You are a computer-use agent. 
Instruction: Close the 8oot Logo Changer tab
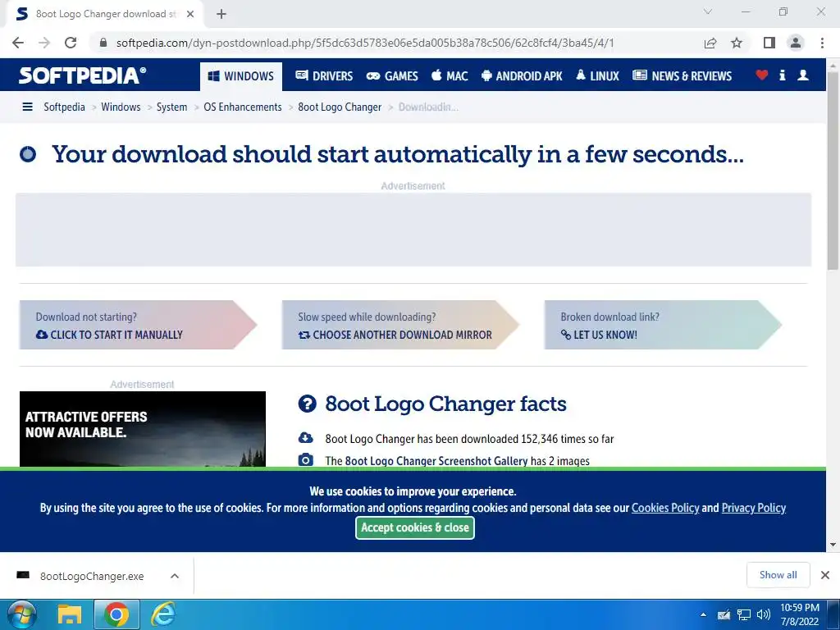click(190, 14)
